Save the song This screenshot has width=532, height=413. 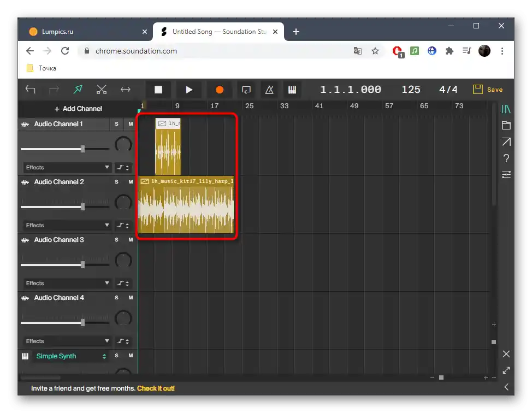point(488,90)
